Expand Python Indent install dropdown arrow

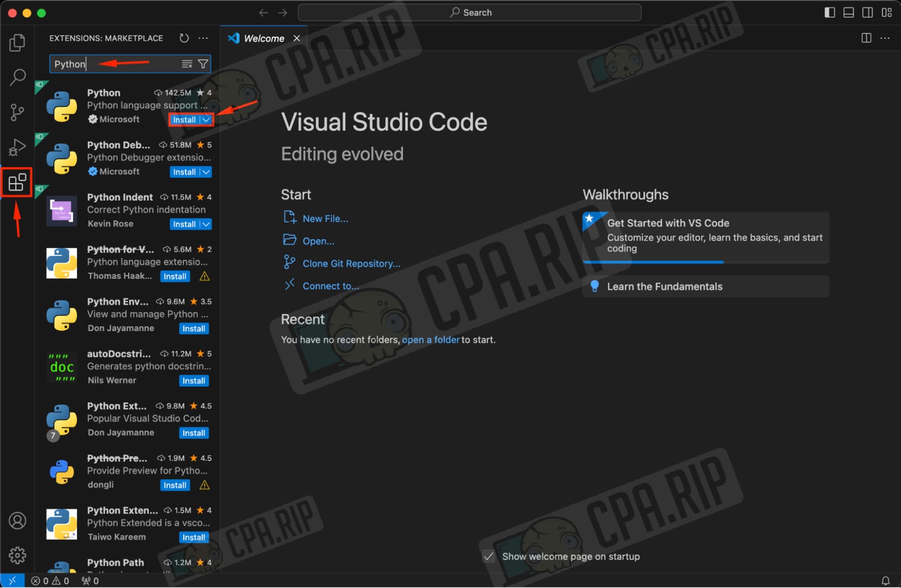[206, 224]
